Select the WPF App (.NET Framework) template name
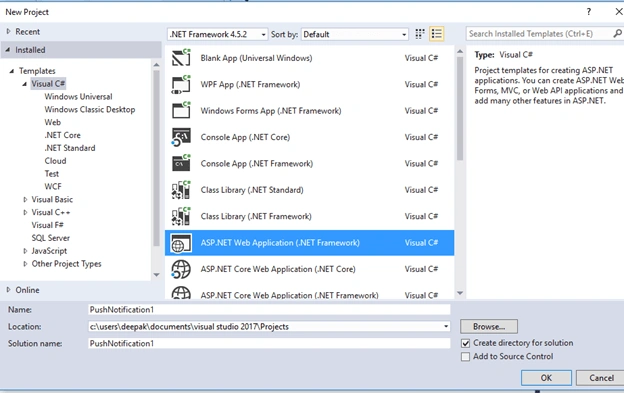 pyautogui.click(x=250, y=84)
